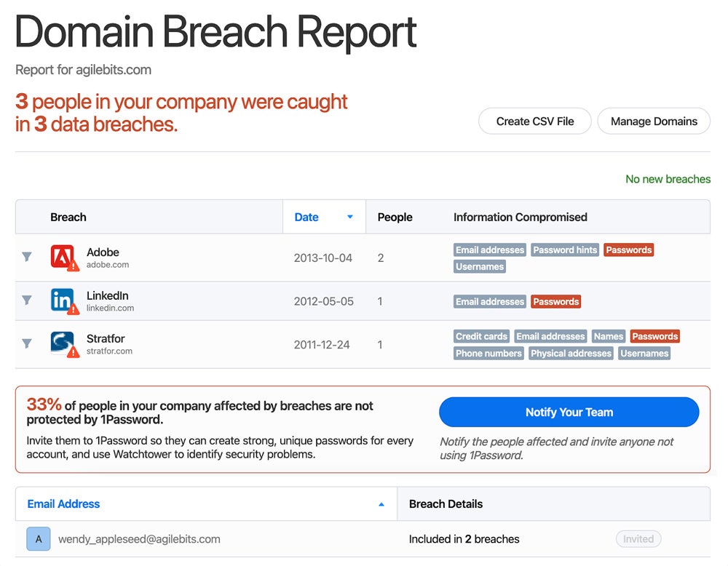Click the Date column header
Image resolution: width=728 pixels, height=566 pixels.
tap(306, 217)
